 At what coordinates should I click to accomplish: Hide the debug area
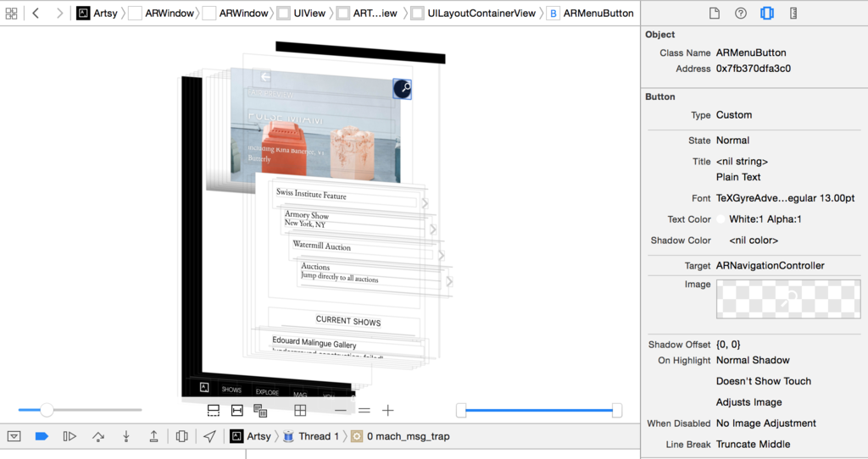pyautogui.click(x=14, y=436)
